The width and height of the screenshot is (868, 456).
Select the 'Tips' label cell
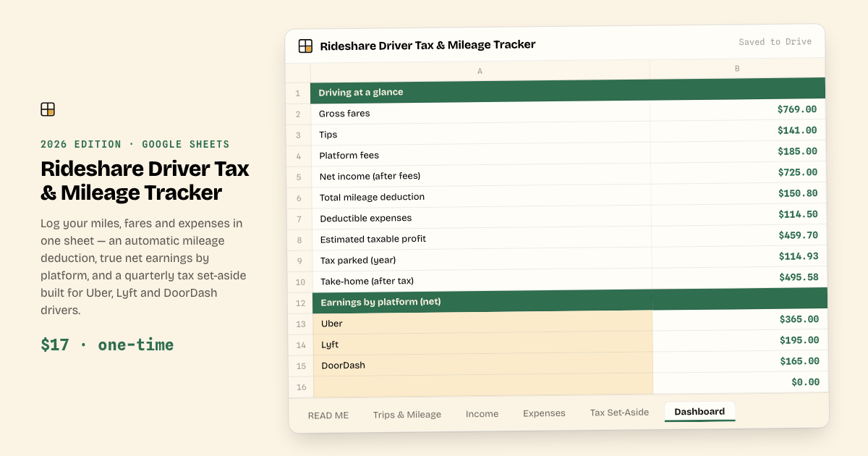click(x=480, y=133)
